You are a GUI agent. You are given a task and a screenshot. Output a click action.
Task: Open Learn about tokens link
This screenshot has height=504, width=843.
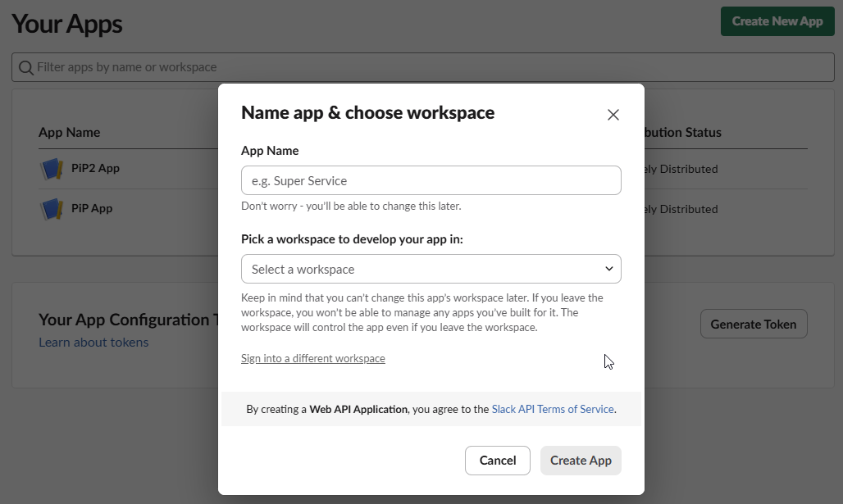click(x=93, y=343)
